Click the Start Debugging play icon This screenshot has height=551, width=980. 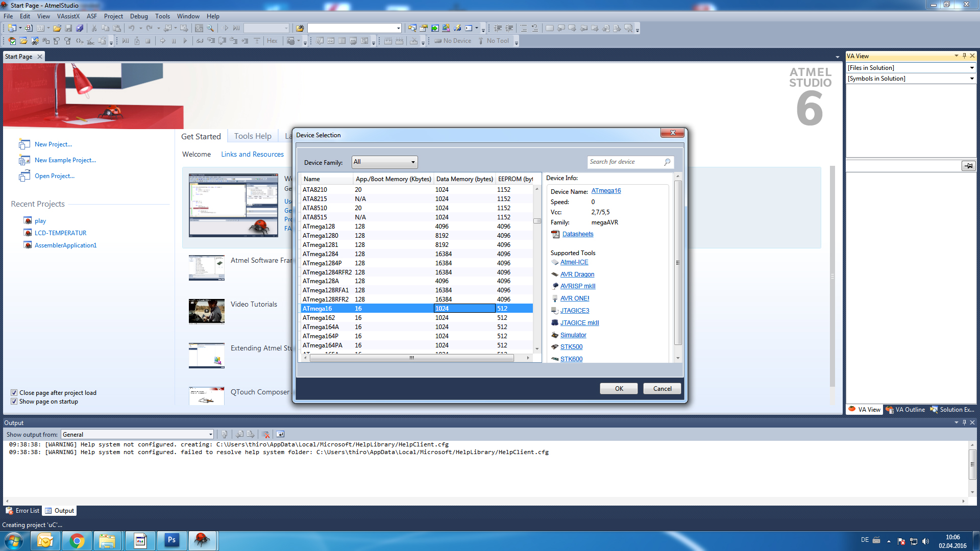pyautogui.click(x=226, y=28)
